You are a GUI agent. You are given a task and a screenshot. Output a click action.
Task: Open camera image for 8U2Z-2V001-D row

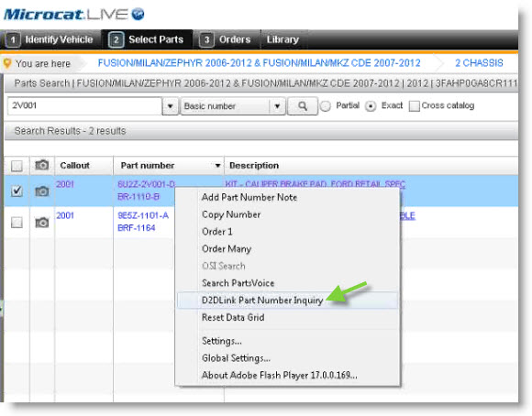tap(42, 192)
